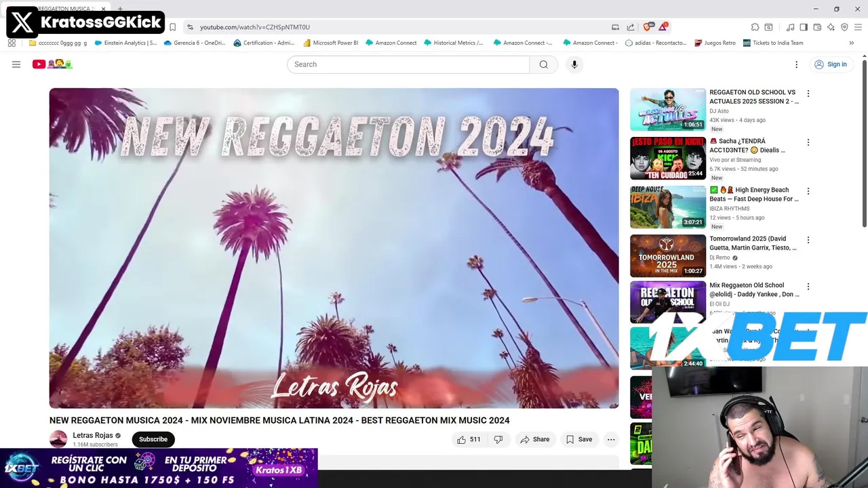Open the Ibiza deep house thumbnail
The height and width of the screenshot is (488, 868).
[668, 207]
